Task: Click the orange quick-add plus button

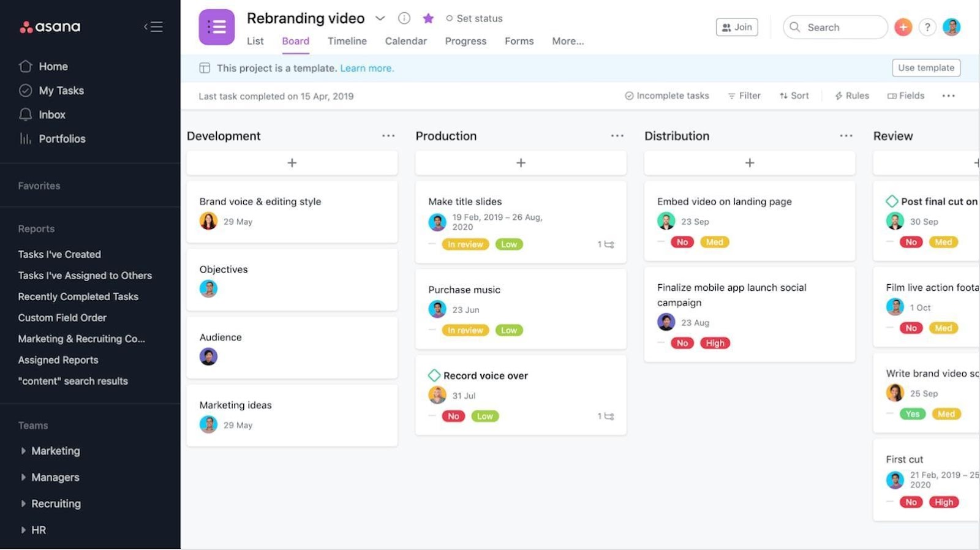Action: click(903, 27)
